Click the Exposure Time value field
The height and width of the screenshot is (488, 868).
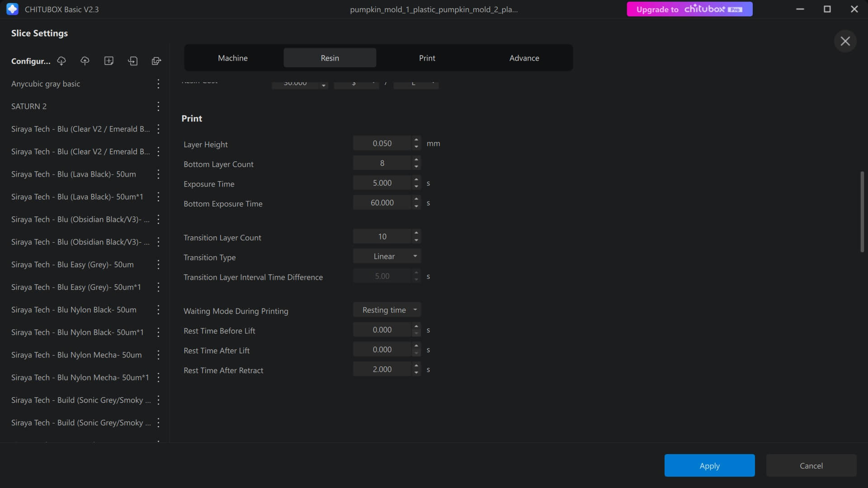(382, 183)
